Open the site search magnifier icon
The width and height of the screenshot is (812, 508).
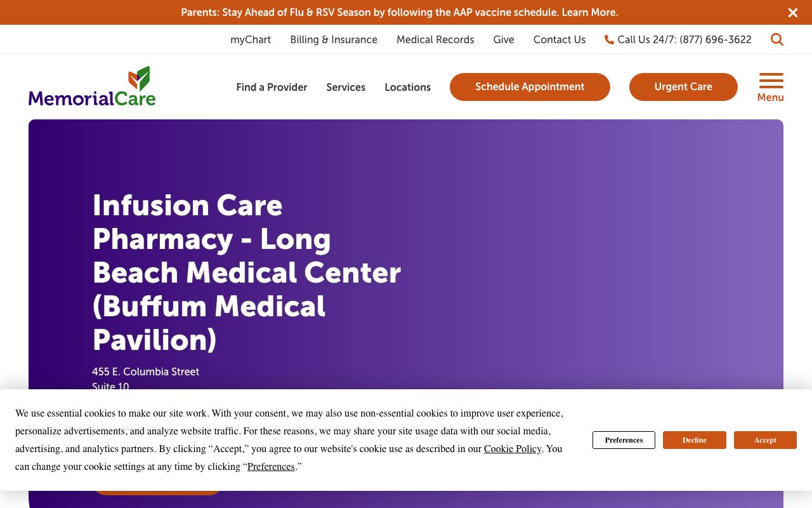pyautogui.click(x=777, y=39)
